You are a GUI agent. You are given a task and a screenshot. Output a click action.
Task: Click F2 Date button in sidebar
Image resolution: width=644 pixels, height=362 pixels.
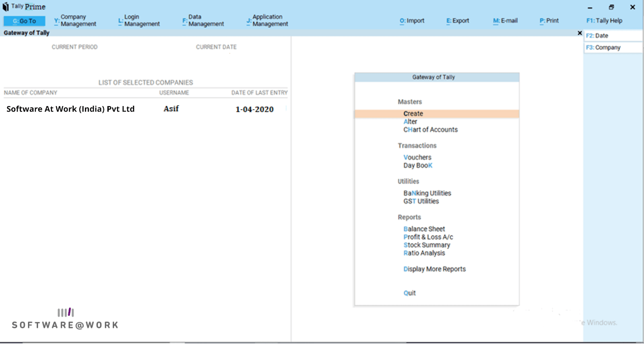[x=613, y=36]
